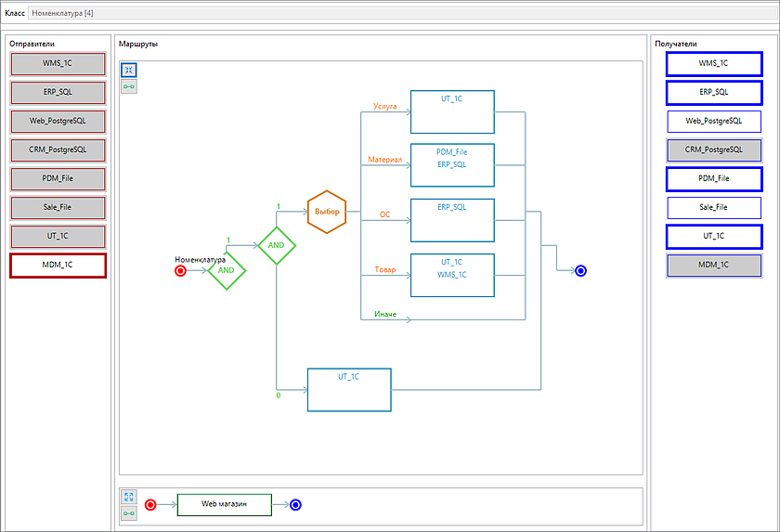
Task: Select the orange Выбор hexagon node
Action: tap(326, 212)
